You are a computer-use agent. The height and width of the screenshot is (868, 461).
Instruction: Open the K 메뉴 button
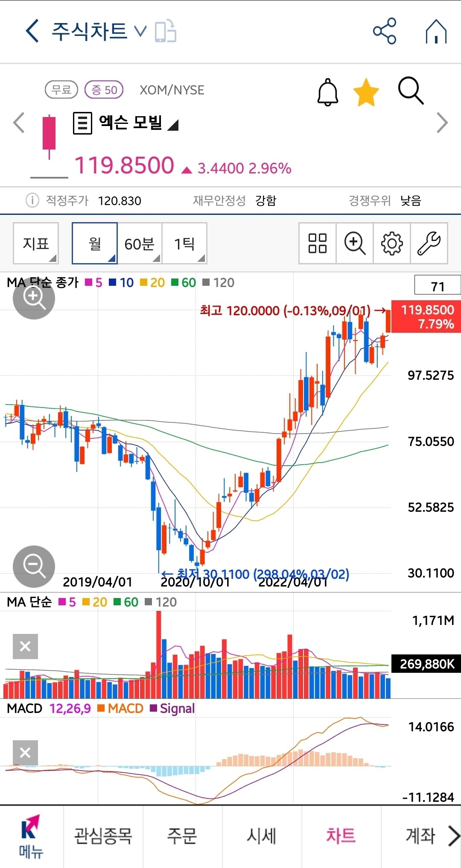click(x=31, y=836)
